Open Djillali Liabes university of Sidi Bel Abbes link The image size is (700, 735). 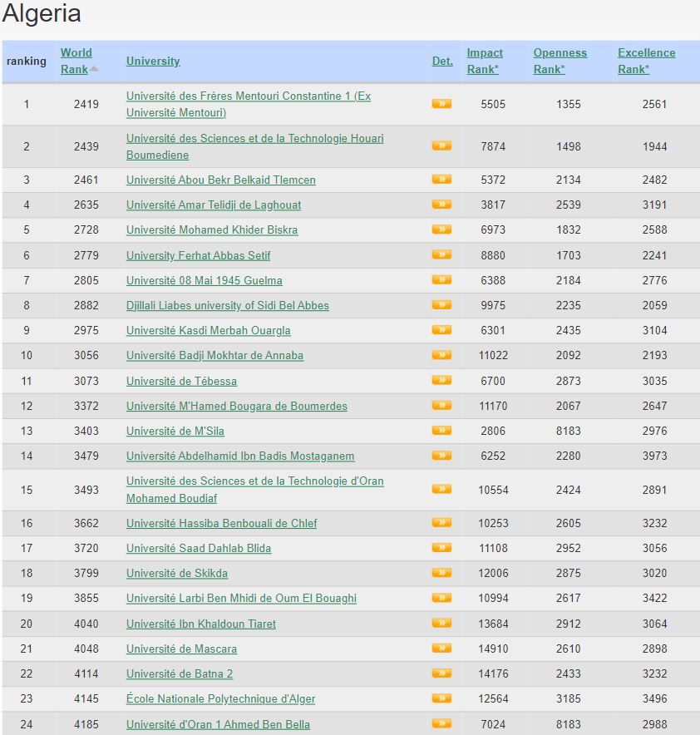tap(227, 305)
